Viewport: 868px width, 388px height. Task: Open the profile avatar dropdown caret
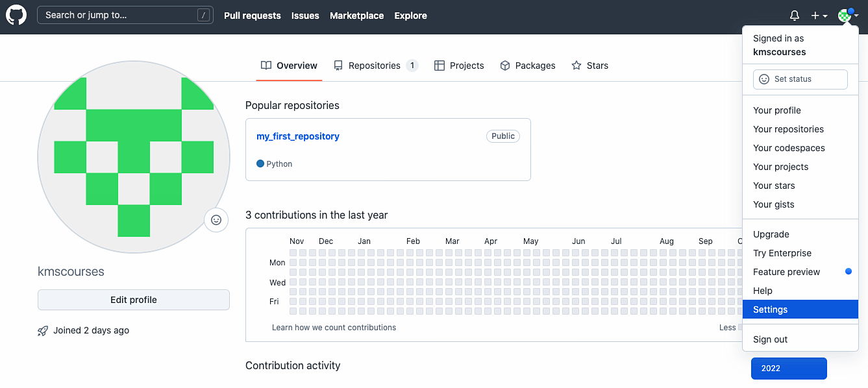(x=855, y=15)
